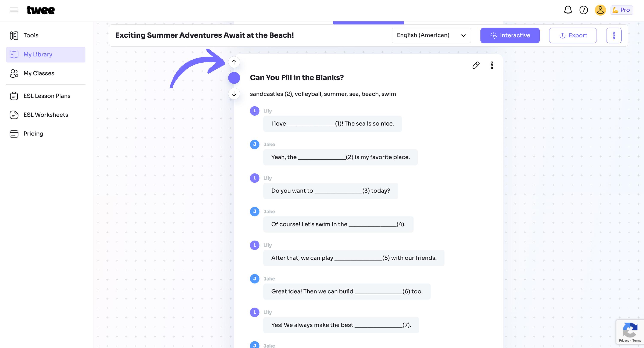Expand the English (American) language dropdown

click(x=431, y=35)
